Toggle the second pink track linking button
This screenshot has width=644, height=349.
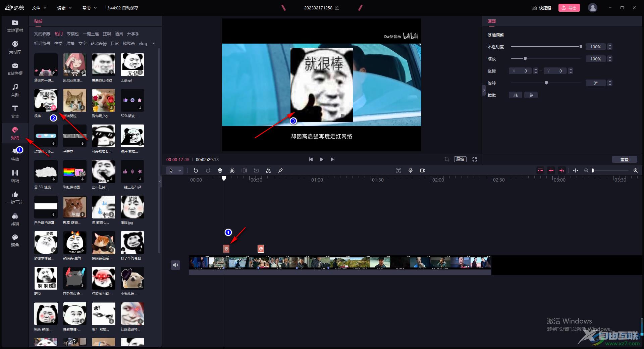pos(551,170)
